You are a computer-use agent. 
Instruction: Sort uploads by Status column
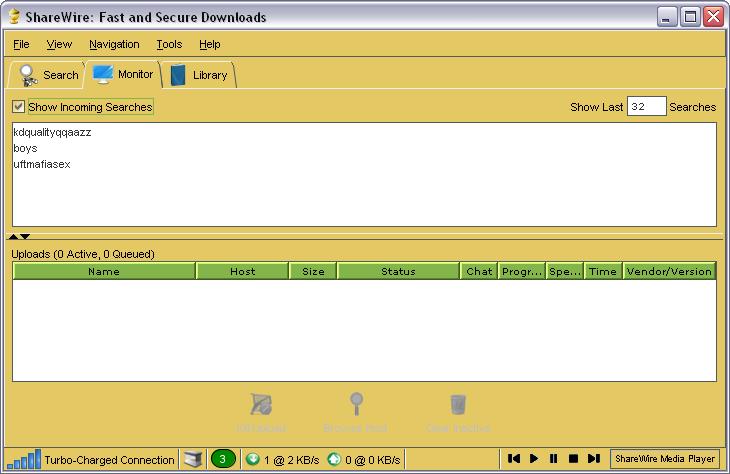coord(398,271)
